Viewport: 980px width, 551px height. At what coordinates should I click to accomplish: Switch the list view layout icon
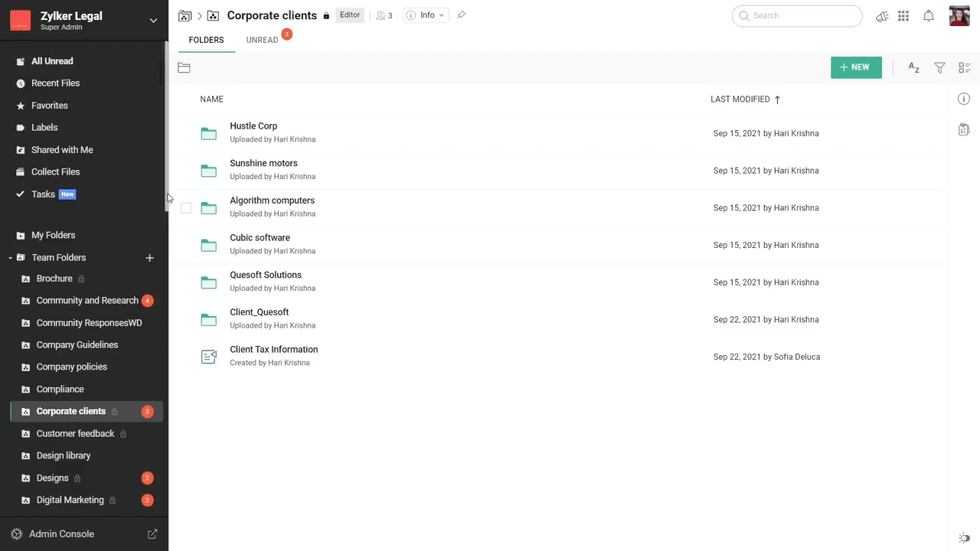pyautogui.click(x=965, y=68)
